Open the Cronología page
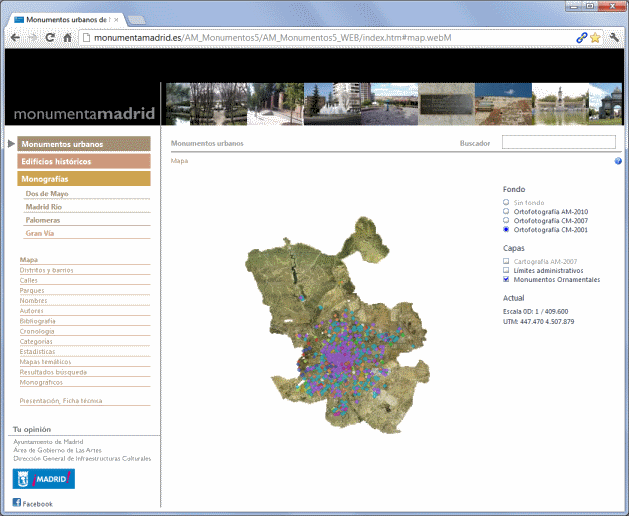The image size is (629, 516). (x=37, y=331)
